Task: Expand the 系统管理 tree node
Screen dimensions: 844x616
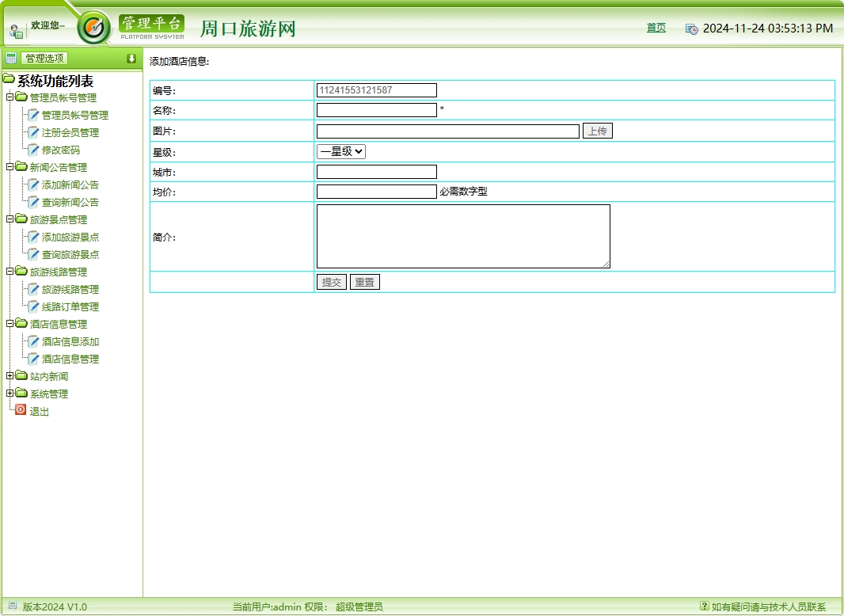Action: coord(9,394)
